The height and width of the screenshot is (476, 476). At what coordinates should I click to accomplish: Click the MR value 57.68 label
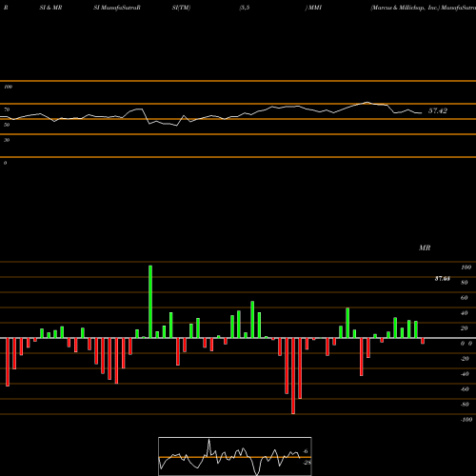[x=442, y=279]
